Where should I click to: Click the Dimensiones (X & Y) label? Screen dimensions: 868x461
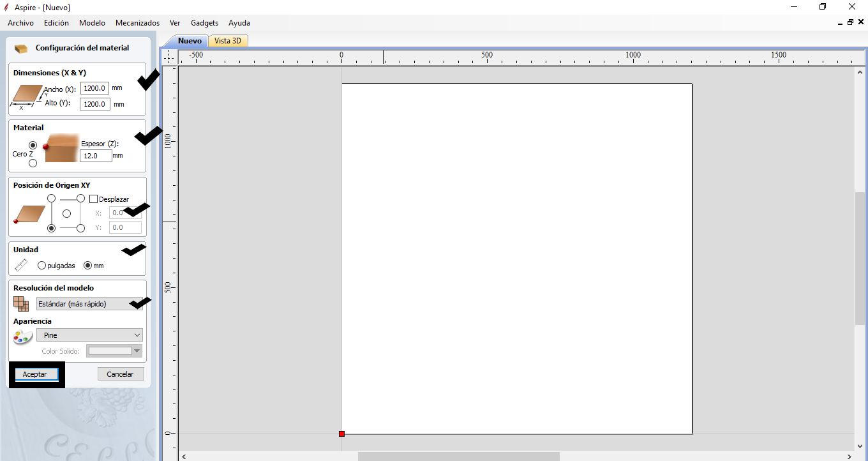click(50, 73)
